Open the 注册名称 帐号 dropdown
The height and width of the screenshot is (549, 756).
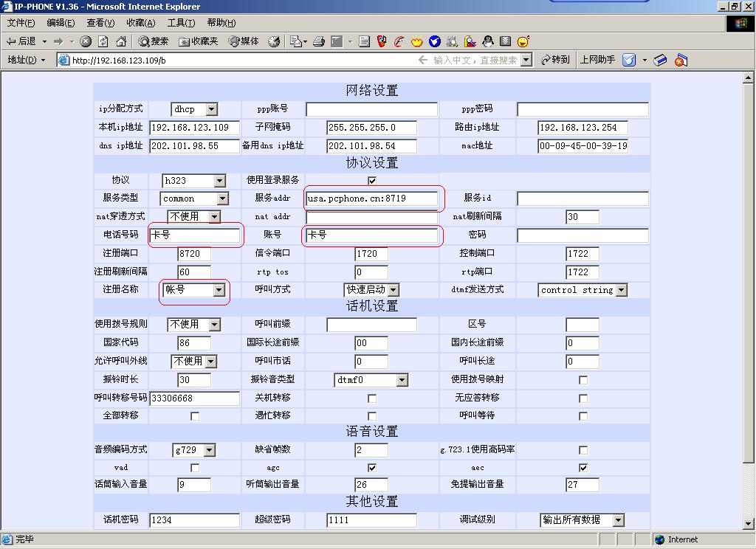tap(194, 290)
